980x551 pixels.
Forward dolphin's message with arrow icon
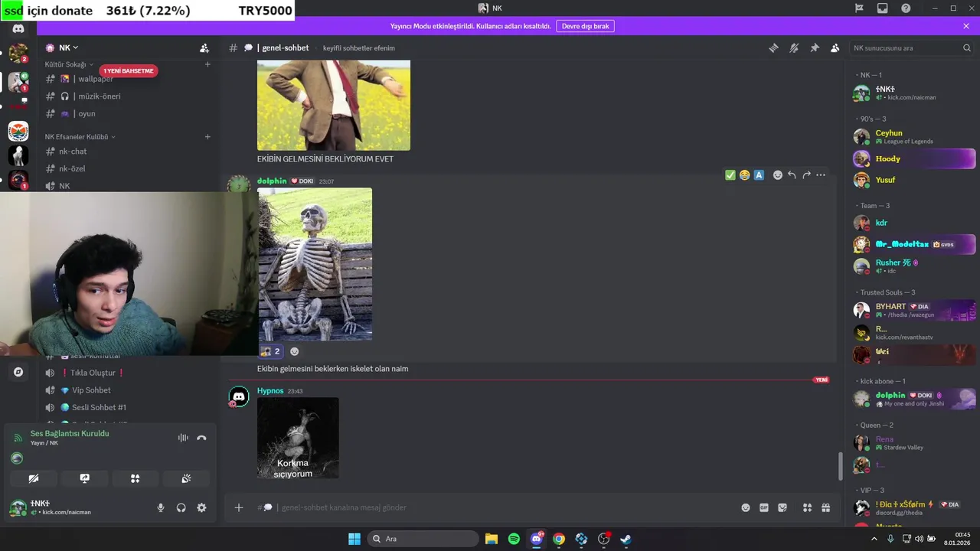coord(806,175)
